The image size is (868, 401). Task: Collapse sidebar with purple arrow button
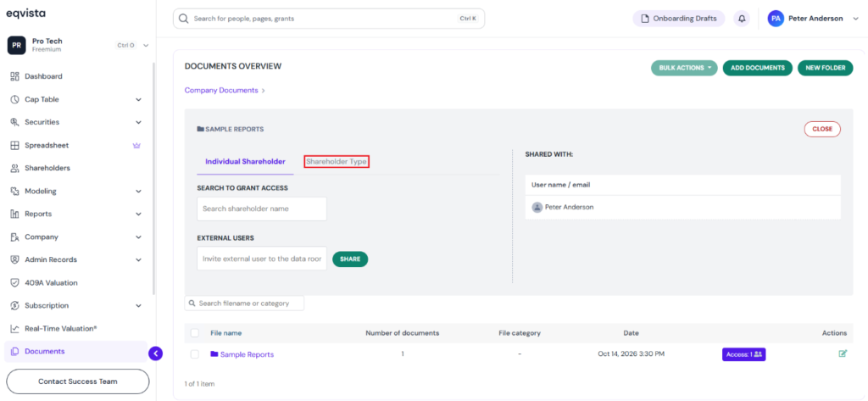click(156, 353)
